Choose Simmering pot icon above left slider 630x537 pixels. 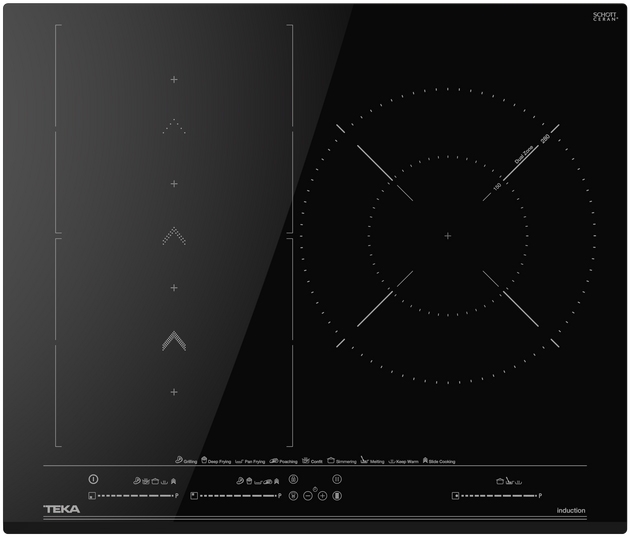pos(155,481)
